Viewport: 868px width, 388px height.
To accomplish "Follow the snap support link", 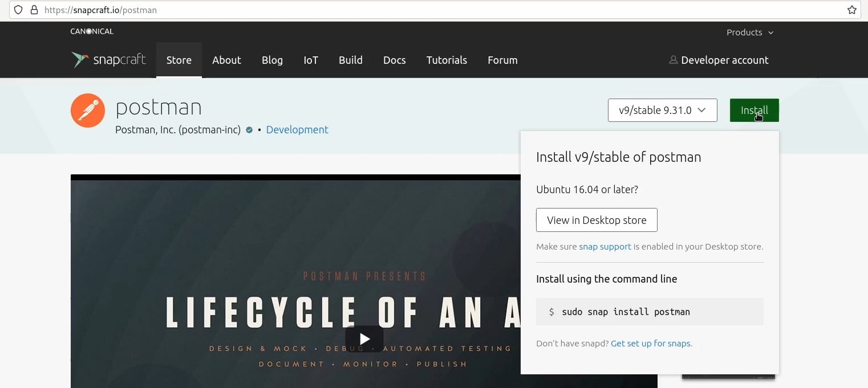I will coord(605,247).
